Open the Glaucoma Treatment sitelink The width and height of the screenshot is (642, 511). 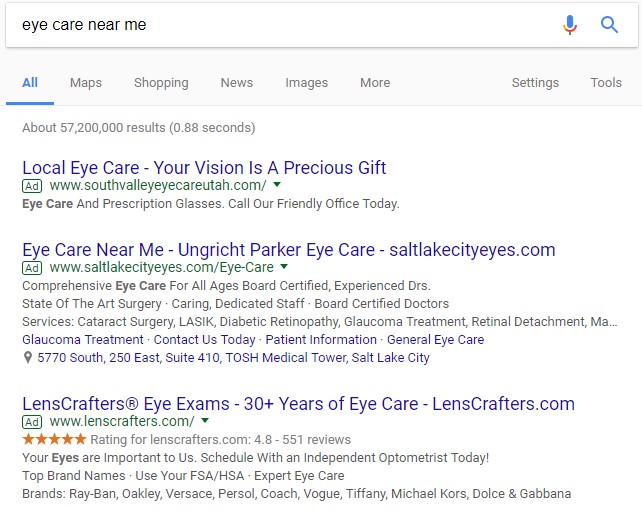pyautogui.click(x=83, y=339)
